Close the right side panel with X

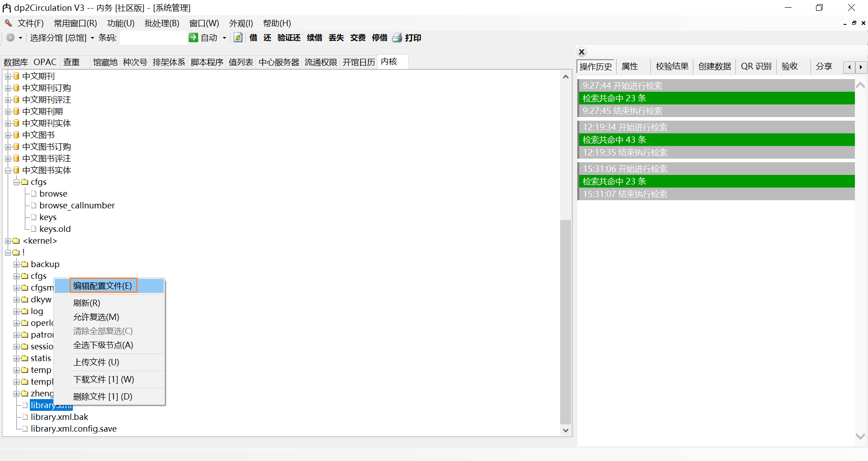click(x=582, y=52)
